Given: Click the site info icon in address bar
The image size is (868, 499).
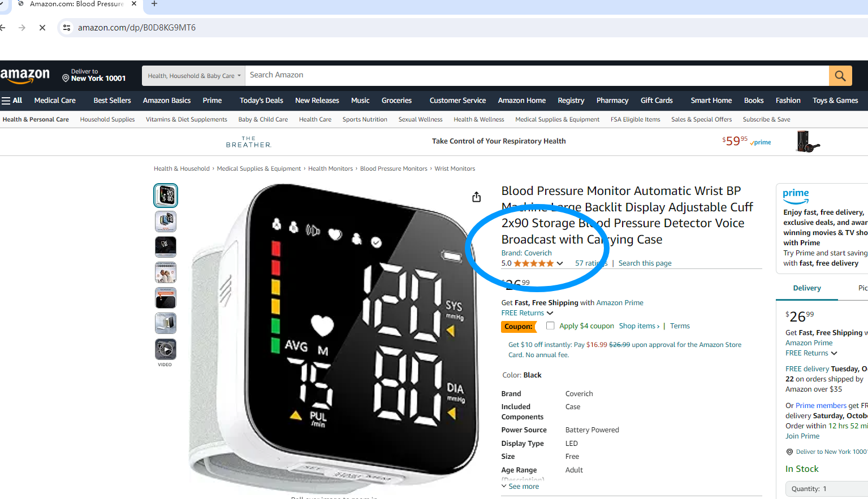Looking at the screenshot, I should coord(67,28).
